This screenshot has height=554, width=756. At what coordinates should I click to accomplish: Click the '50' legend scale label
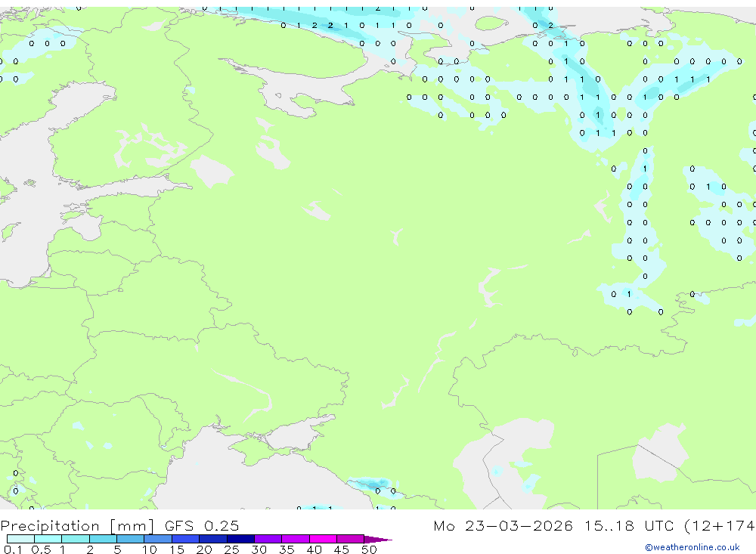[x=369, y=549]
